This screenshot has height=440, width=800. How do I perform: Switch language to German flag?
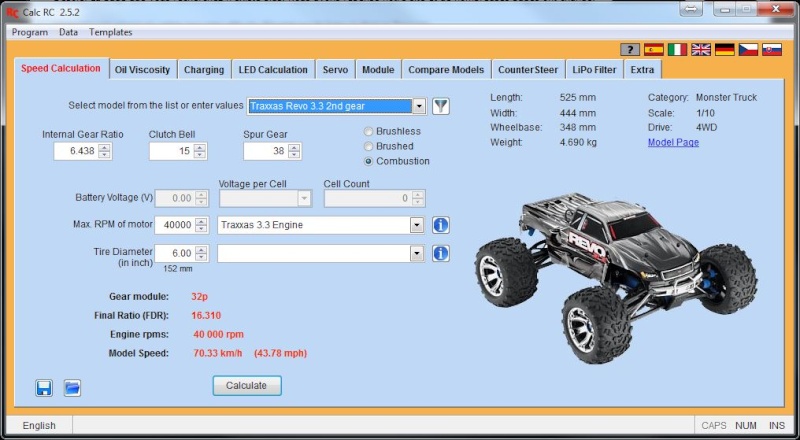tap(724, 50)
